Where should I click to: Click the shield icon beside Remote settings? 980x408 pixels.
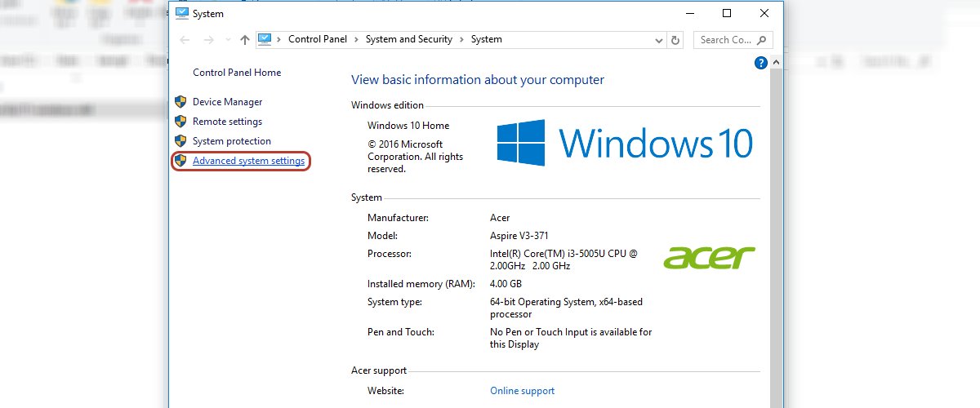click(181, 122)
